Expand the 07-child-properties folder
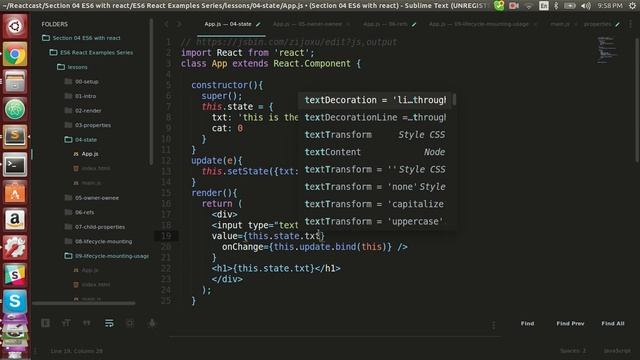This screenshot has width=640, height=360. coord(95,227)
